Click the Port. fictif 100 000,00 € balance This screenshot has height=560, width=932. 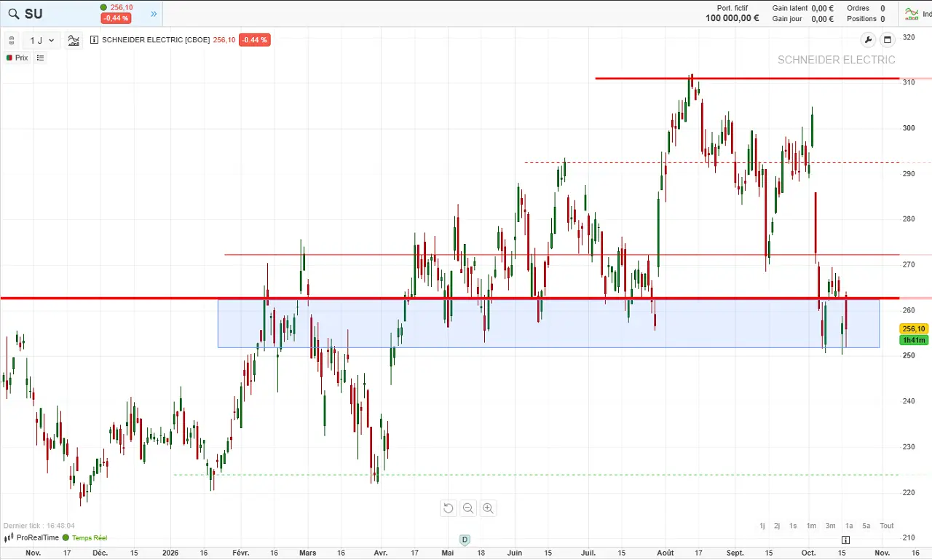(732, 14)
